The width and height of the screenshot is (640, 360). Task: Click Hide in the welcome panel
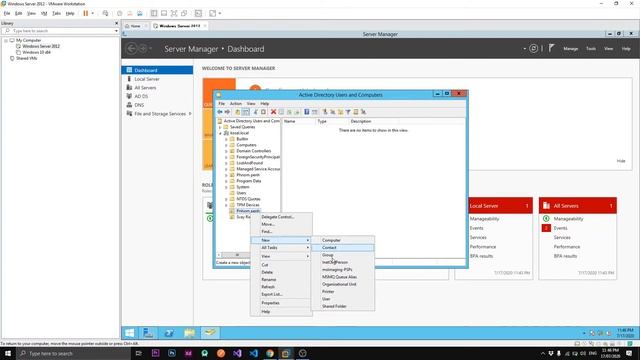coord(620,161)
